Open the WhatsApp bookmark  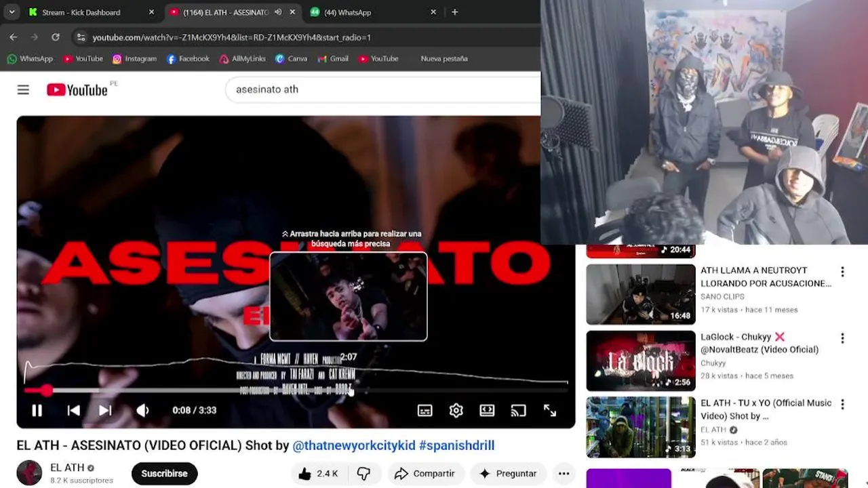pyautogui.click(x=30, y=59)
